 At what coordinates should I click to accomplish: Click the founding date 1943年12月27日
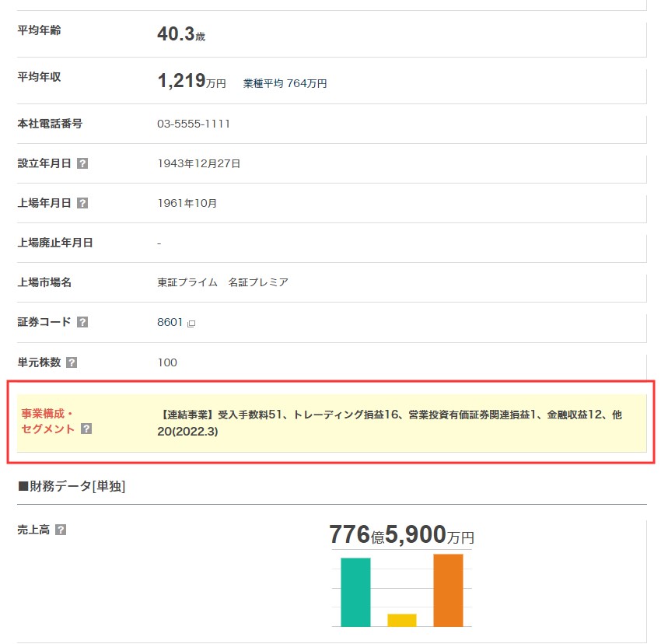198,163
